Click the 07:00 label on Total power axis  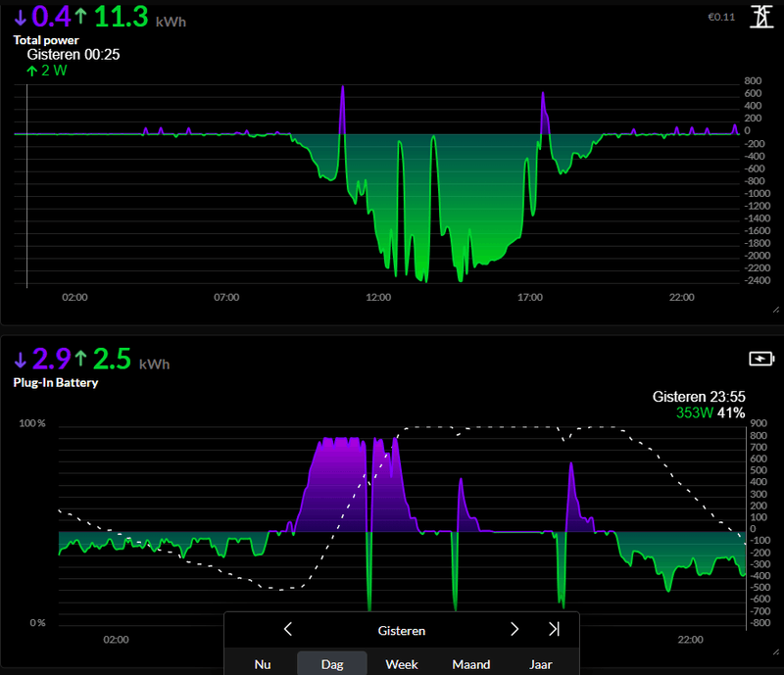tap(226, 297)
